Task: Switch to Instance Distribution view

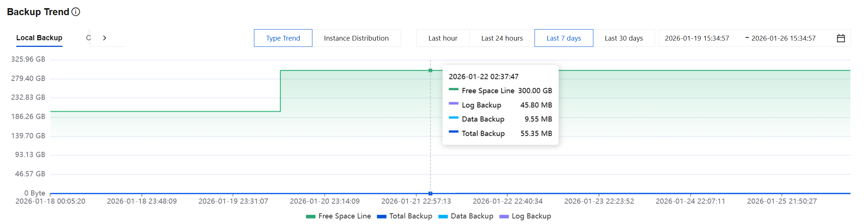Action: [x=356, y=38]
